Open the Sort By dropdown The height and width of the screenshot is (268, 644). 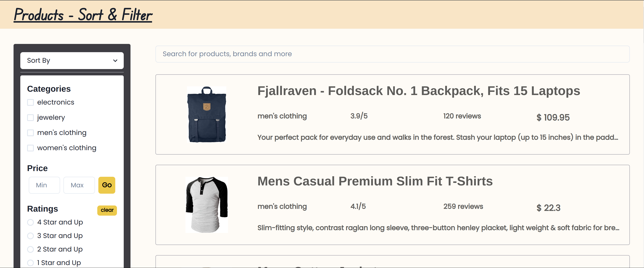pyautogui.click(x=72, y=60)
